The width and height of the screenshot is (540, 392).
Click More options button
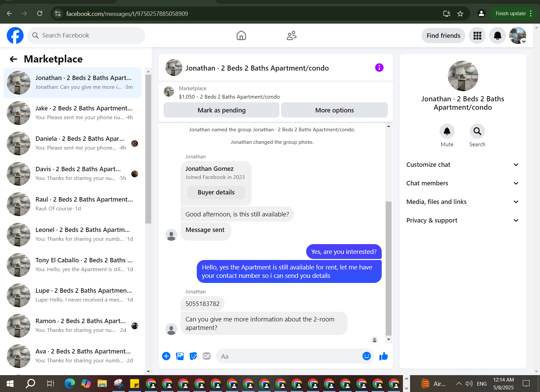coord(334,110)
